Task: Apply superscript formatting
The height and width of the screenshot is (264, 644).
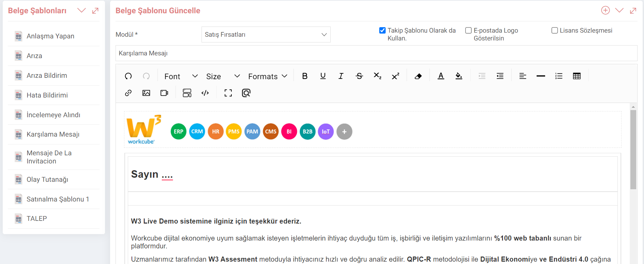Action: (x=395, y=76)
